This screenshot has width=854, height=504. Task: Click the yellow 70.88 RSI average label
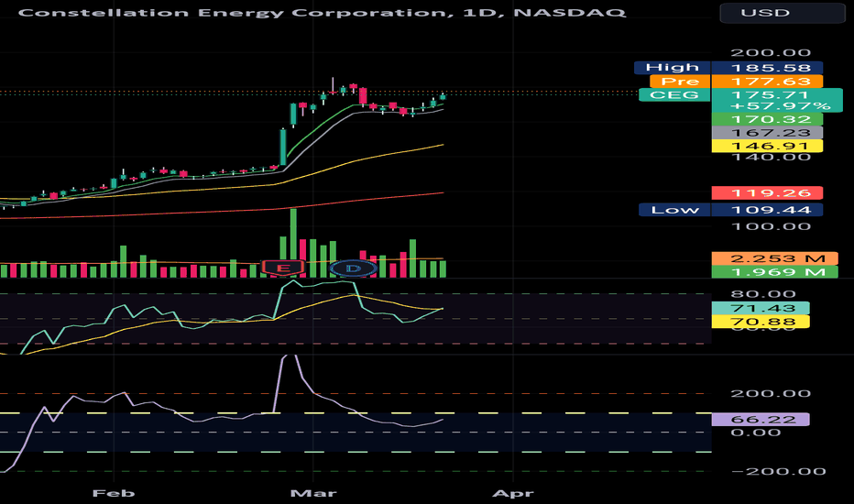761,322
